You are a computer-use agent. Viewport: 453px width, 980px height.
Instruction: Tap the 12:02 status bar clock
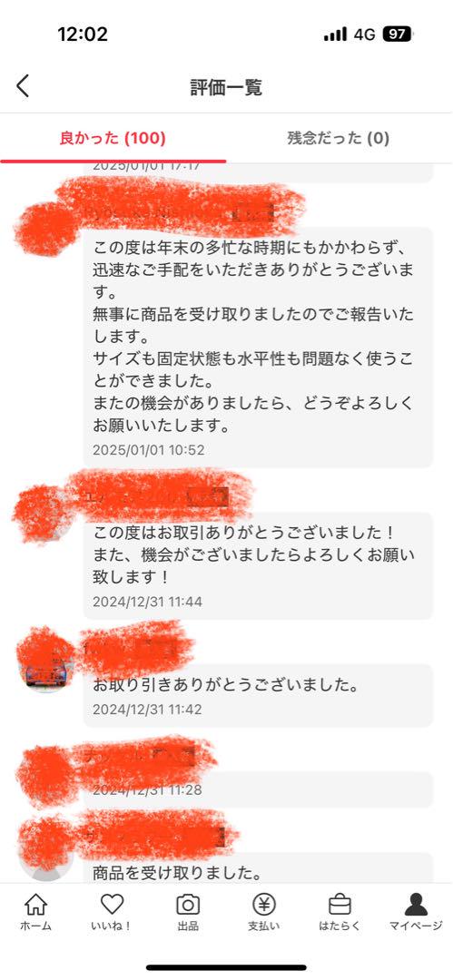(83, 34)
